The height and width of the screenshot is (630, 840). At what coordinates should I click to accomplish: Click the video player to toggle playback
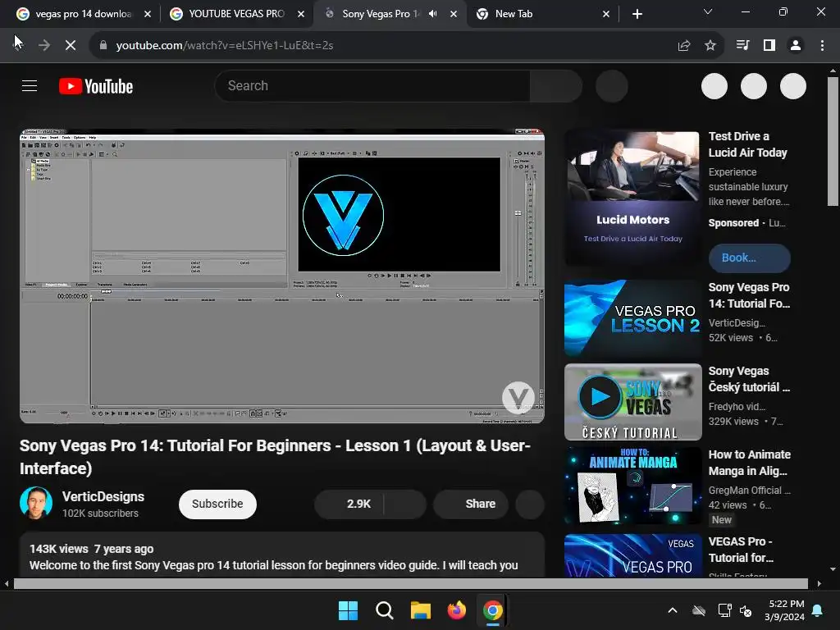click(x=282, y=276)
